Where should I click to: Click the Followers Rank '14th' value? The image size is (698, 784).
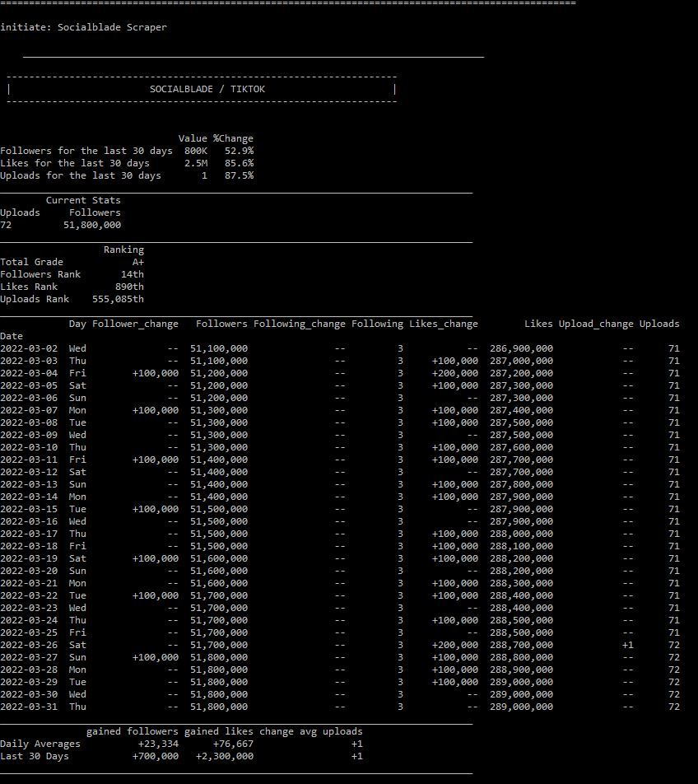(x=133, y=274)
